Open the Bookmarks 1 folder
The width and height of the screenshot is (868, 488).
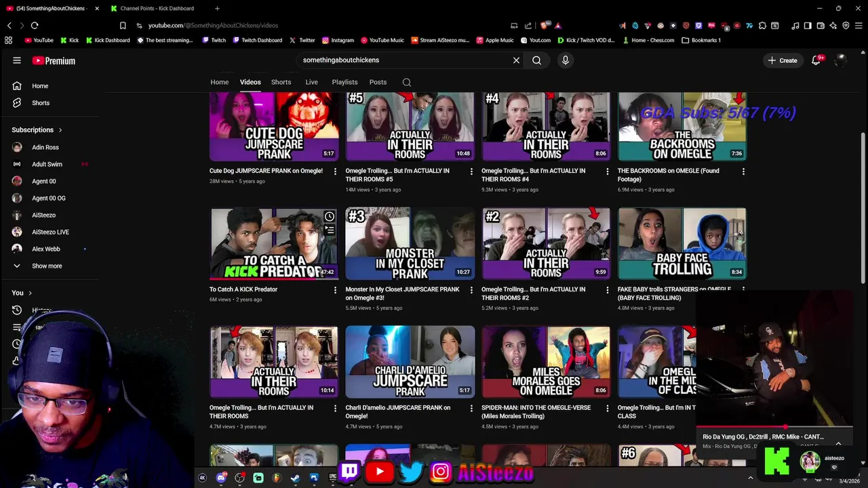click(x=701, y=40)
